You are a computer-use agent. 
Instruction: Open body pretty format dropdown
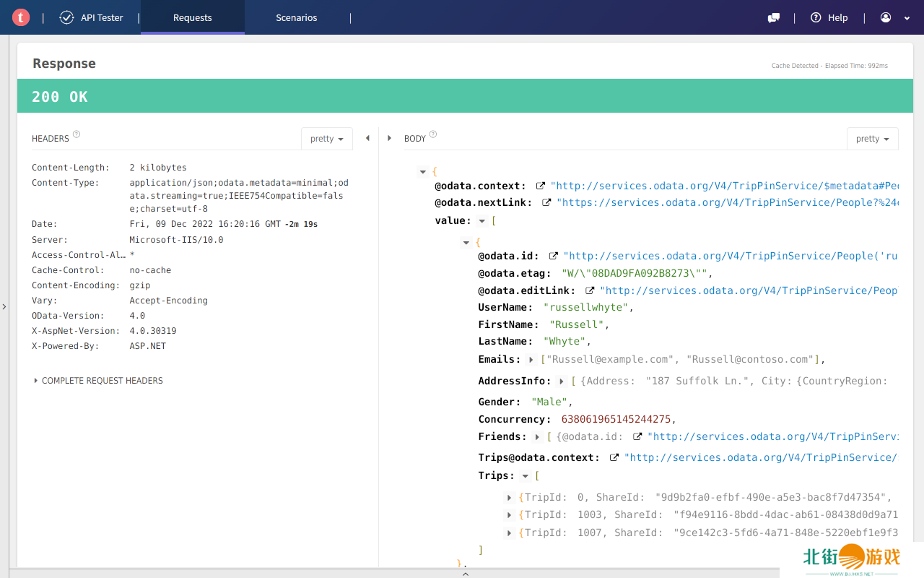click(872, 139)
